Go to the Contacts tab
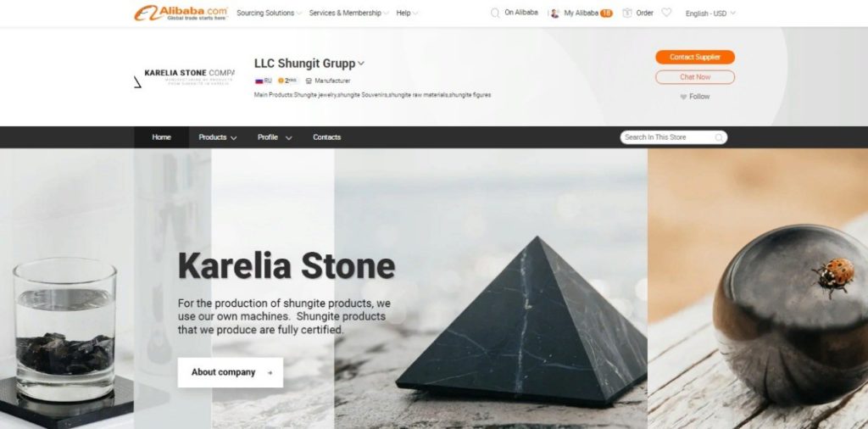 [x=326, y=137]
